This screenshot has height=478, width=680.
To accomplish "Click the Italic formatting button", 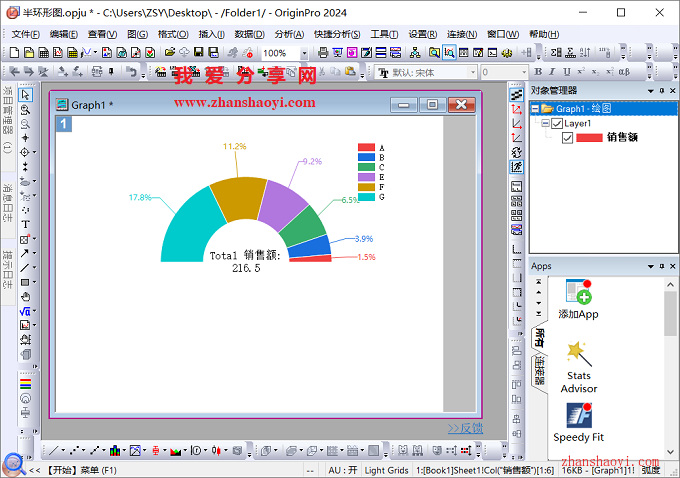I will point(552,72).
